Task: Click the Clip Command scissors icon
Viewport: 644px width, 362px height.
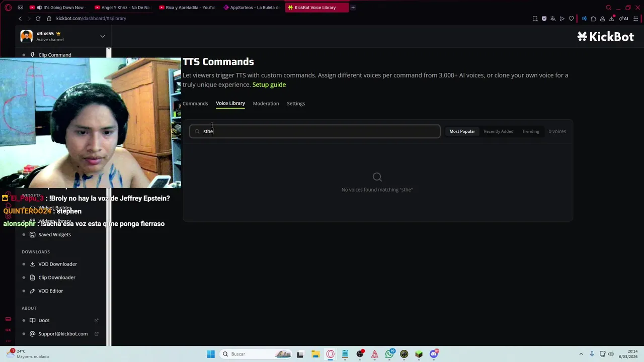Action: pyautogui.click(x=32, y=55)
